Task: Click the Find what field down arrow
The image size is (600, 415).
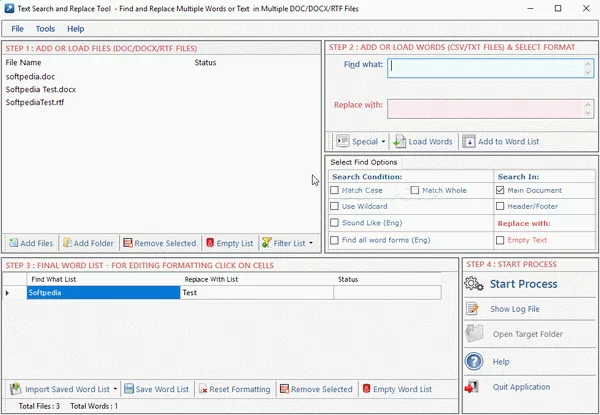Action: tap(589, 73)
